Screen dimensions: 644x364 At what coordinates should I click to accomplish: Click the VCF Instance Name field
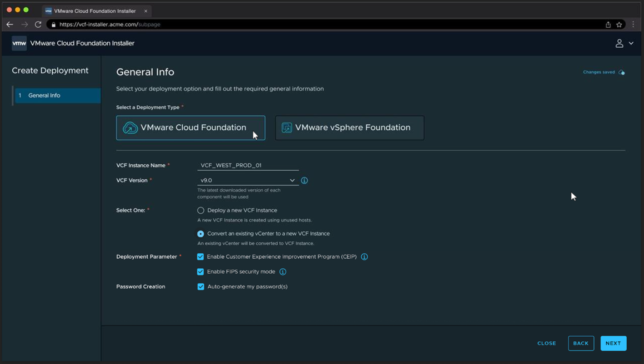click(248, 166)
